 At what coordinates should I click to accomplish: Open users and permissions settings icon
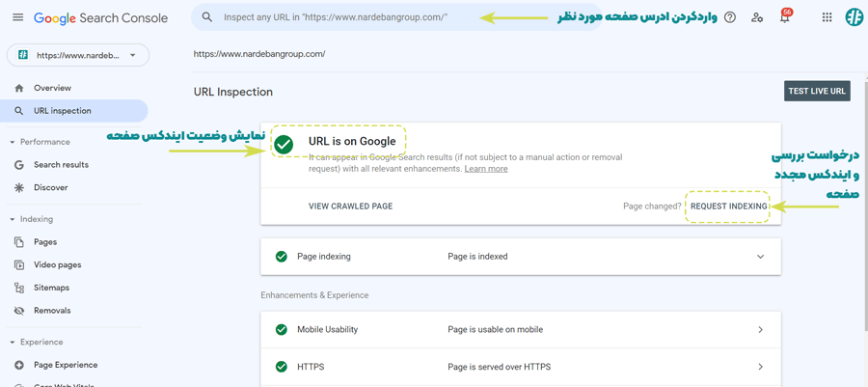757,17
